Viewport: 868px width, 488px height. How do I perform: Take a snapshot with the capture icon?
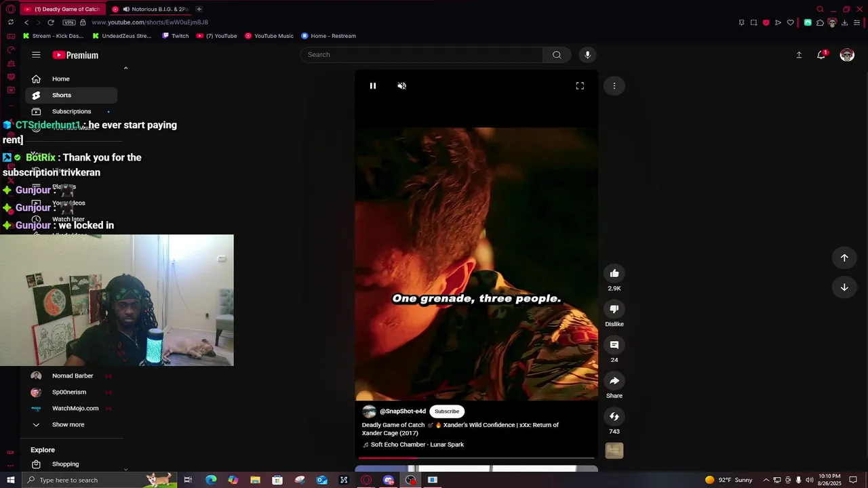753,22
